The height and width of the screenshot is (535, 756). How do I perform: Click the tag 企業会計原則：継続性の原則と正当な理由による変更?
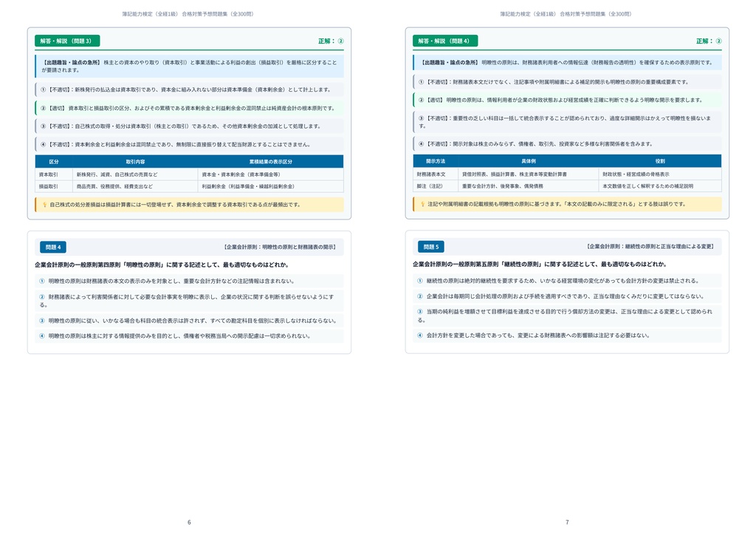650,247
